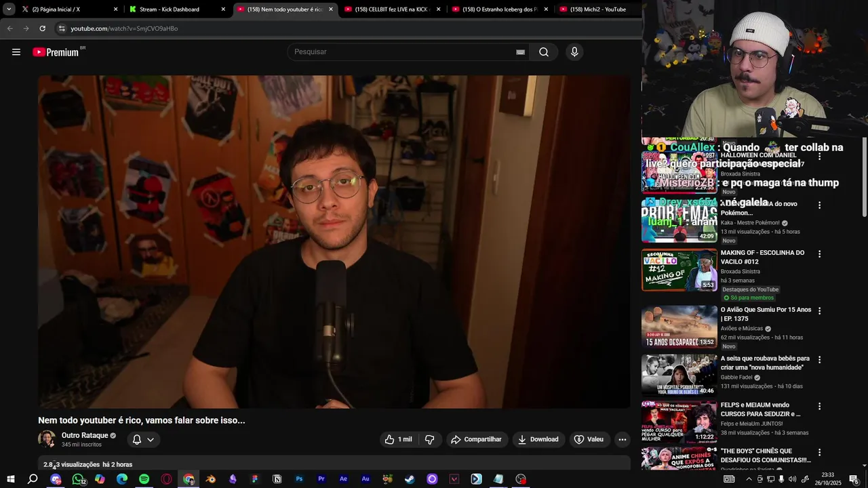Click the Aviões e Músicas channel name
The width and height of the screenshot is (868, 488).
click(742, 329)
